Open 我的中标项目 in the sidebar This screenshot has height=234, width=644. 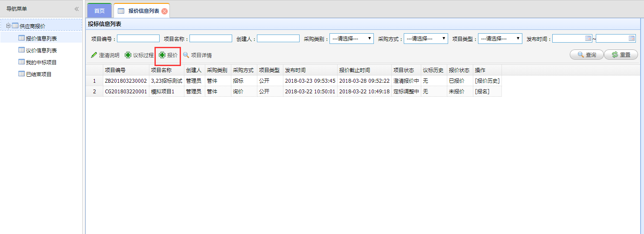[41, 62]
